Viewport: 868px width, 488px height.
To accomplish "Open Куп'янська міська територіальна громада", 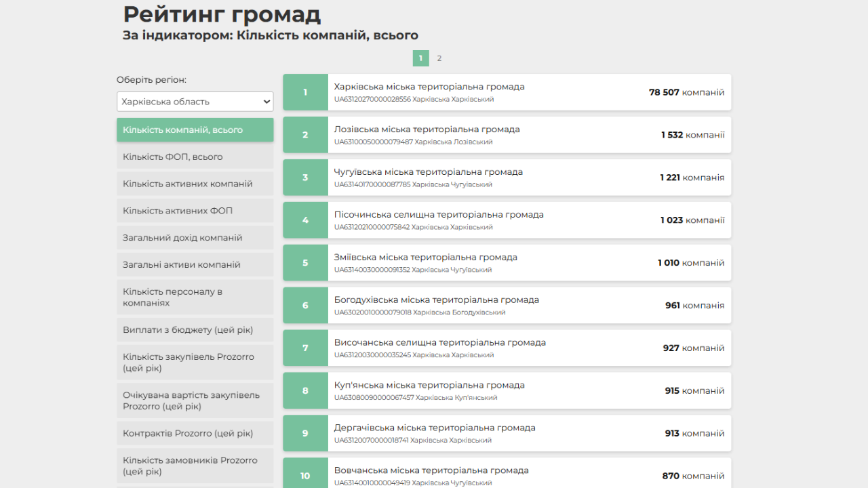I will 429,386.
